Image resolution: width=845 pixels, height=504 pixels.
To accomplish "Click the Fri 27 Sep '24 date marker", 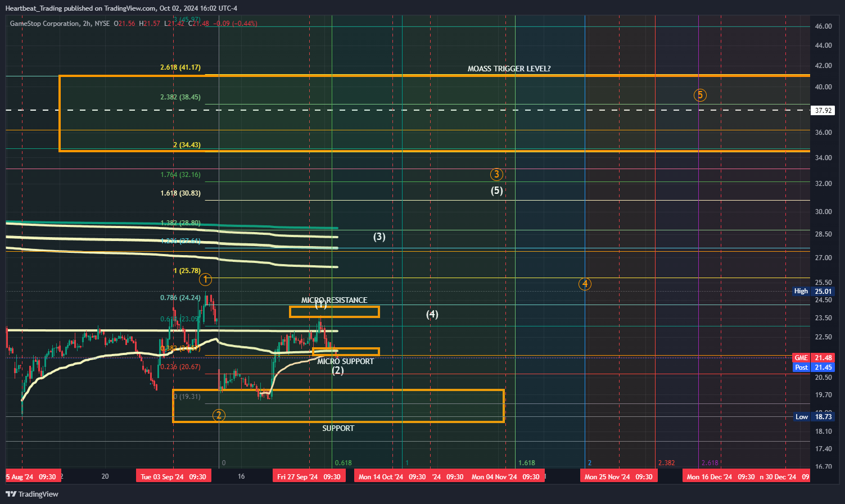I will (309, 476).
